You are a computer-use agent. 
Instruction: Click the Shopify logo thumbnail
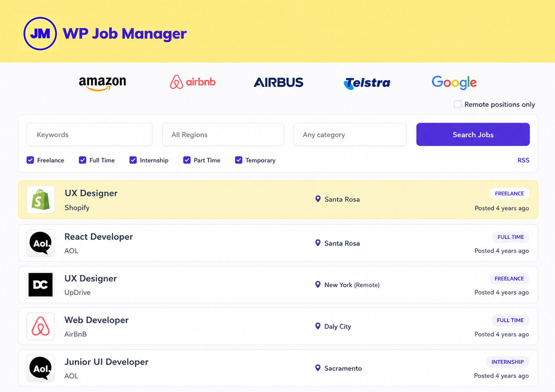tap(41, 200)
